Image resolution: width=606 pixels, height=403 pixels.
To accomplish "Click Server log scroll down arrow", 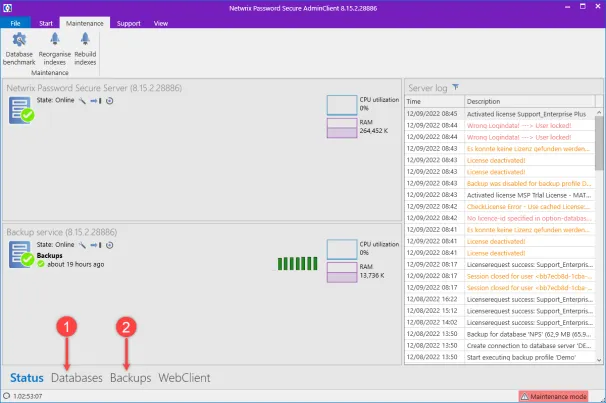I will pyautogui.click(x=599, y=360).
